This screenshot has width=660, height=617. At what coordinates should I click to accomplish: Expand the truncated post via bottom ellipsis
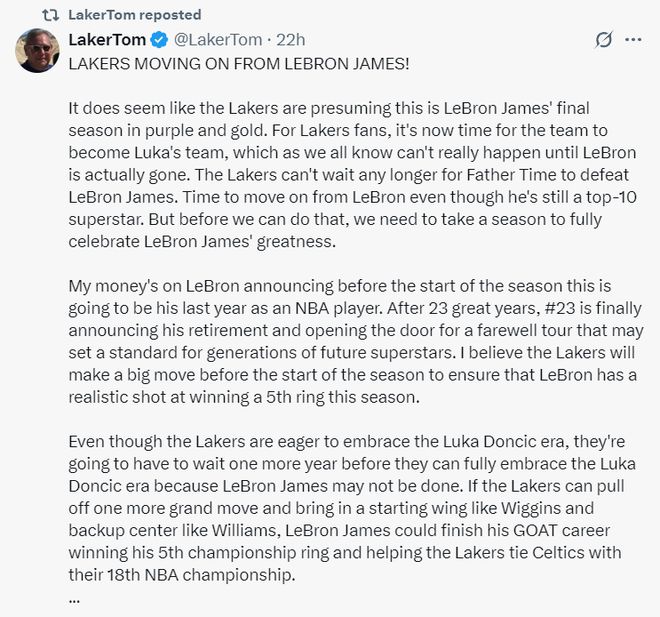pos(74,601)
